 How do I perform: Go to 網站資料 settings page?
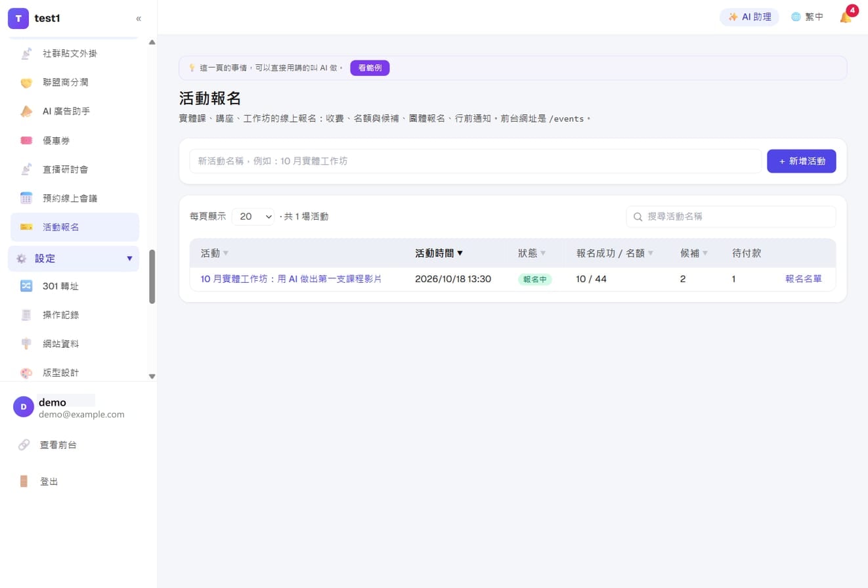(x=74, y=343)
